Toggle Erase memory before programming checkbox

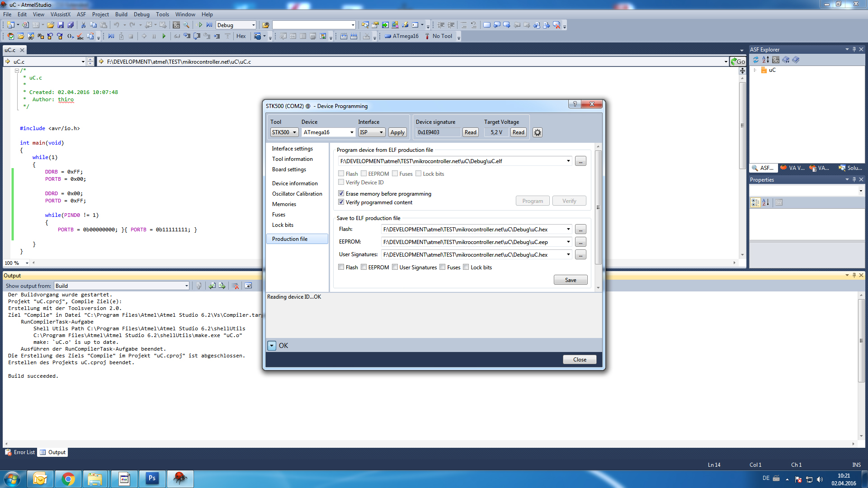coord(341,193)
